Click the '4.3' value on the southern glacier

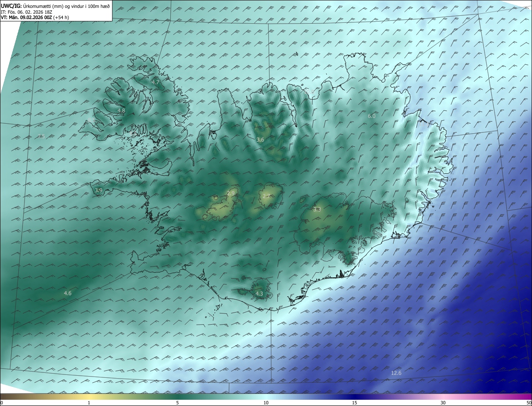[259, 294]
